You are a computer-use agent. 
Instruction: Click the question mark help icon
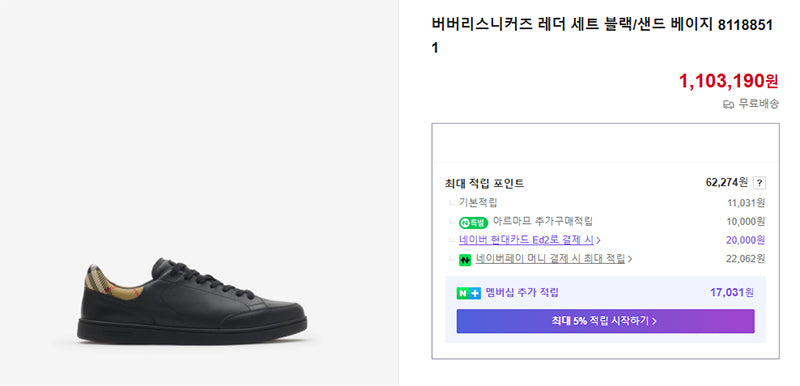click(759, 183)
